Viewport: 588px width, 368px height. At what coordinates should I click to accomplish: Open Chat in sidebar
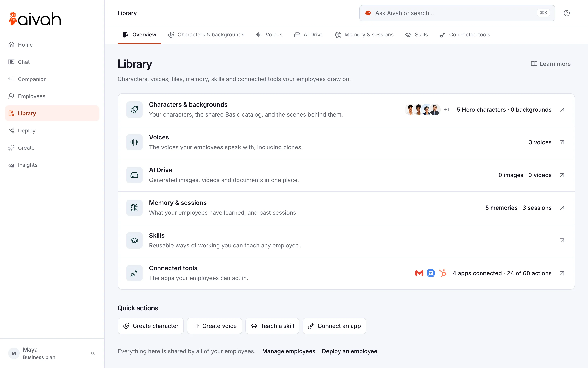click(52, 62)
